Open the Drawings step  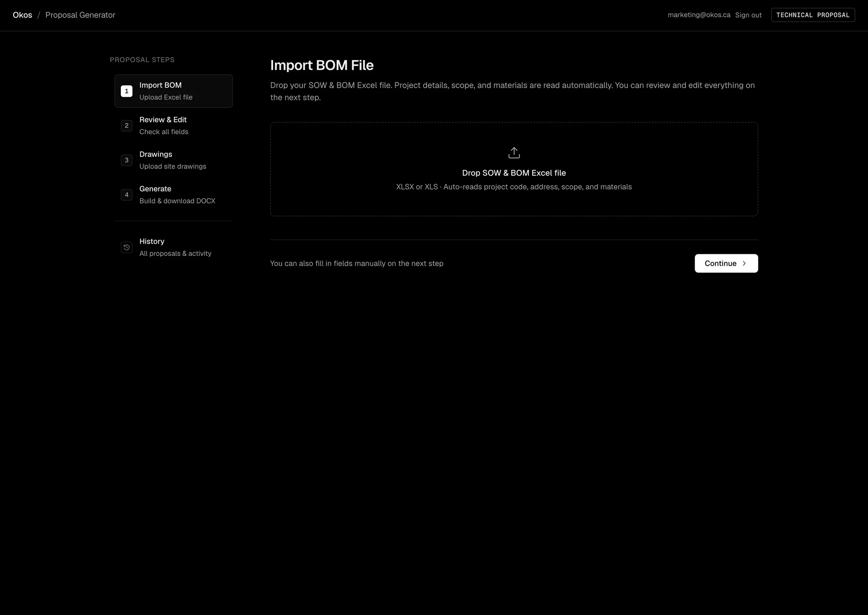(x=174, y=160)
